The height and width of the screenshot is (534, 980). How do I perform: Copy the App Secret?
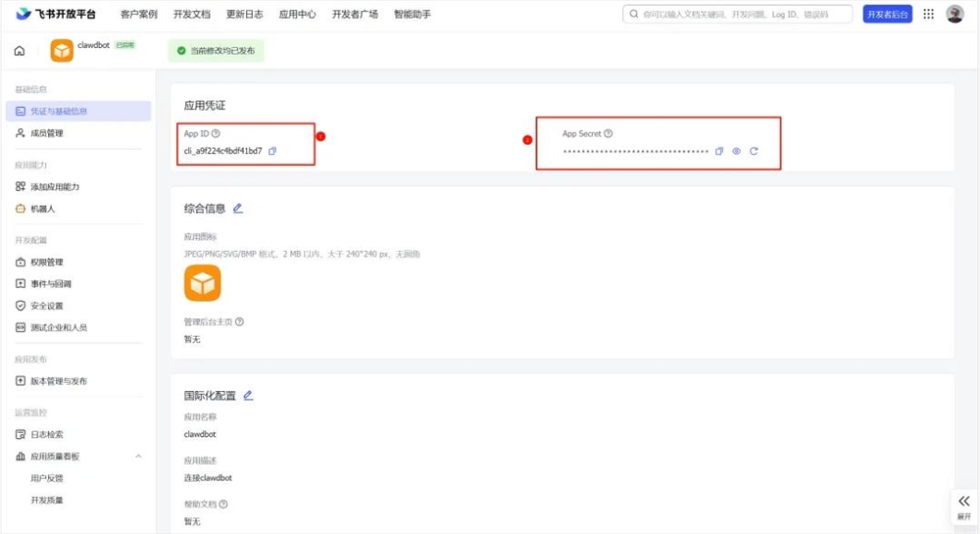(719, 151)
